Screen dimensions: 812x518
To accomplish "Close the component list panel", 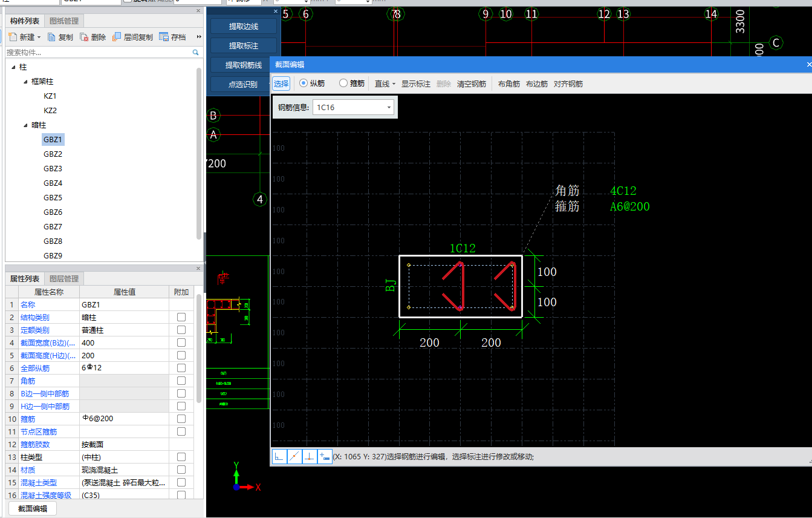I will (x=198, y=11).
